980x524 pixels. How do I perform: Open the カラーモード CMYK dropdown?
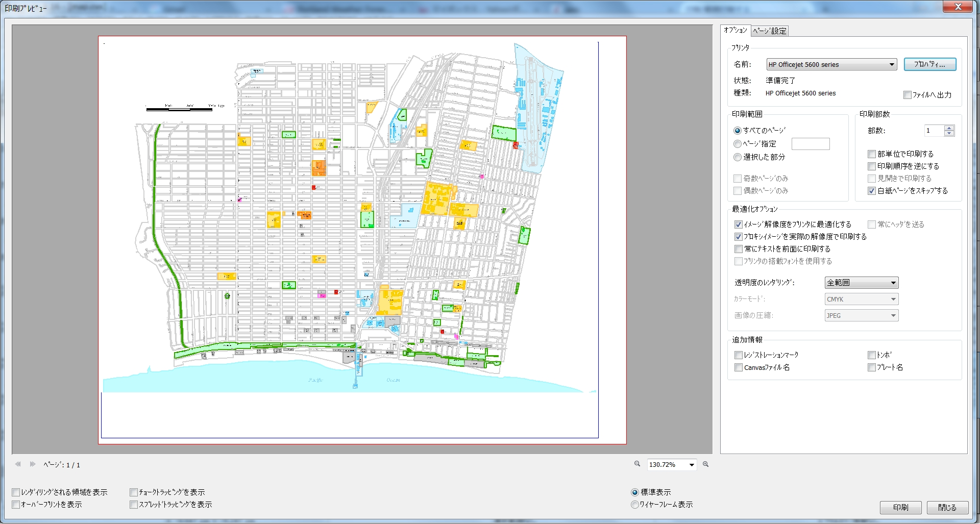(x=862, y=299)
